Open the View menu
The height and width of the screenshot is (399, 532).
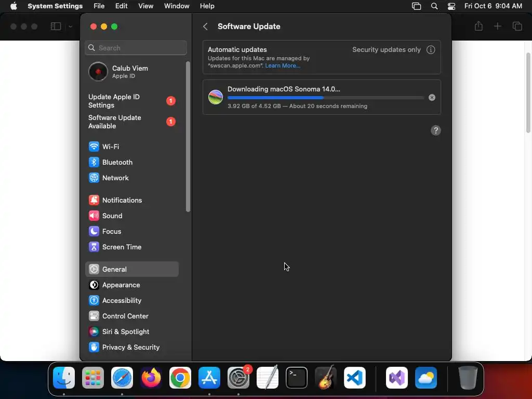click(146, 6)
